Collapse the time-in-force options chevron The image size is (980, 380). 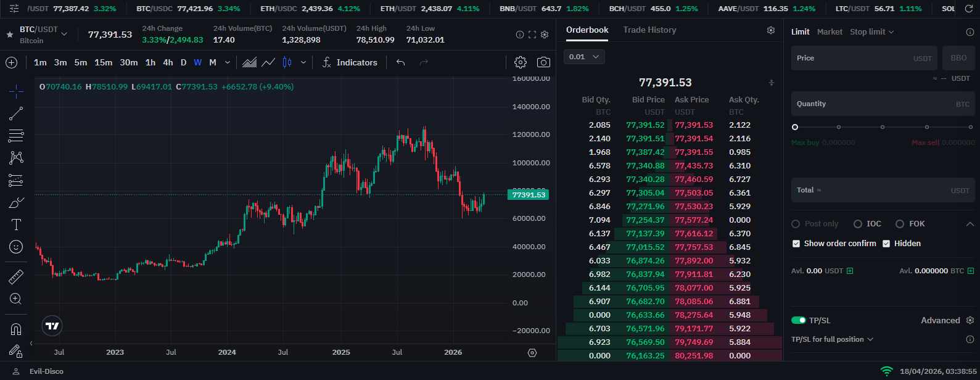coord(970,224)
